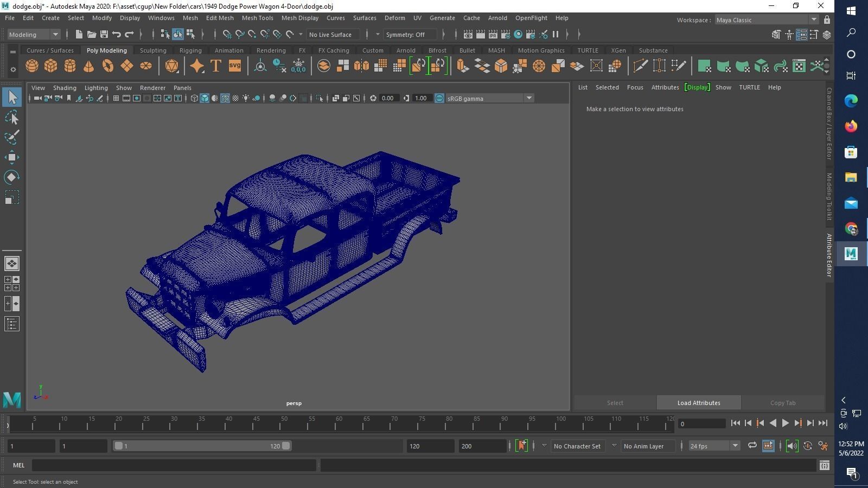The height and width of the screenshot is (488, 868).
Task: Click the MEL command input line
Action: pyautogui.click(x=174, y=465)
